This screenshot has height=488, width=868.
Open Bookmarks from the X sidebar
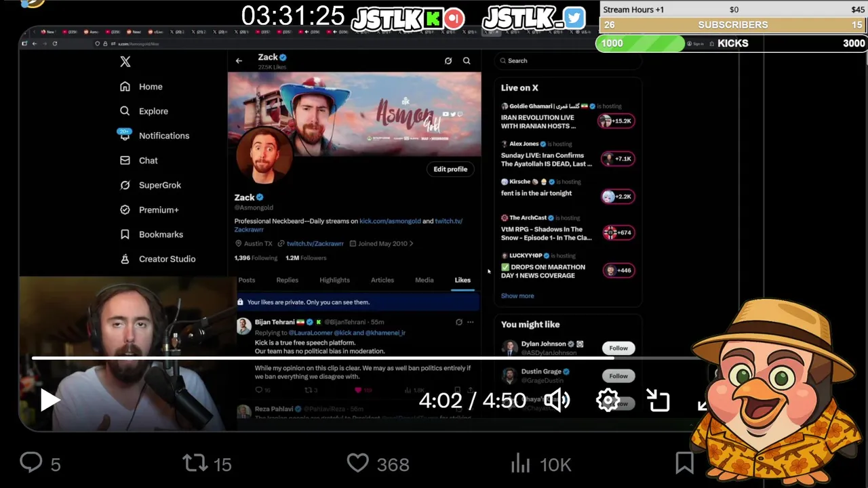(x=151, y=235)
